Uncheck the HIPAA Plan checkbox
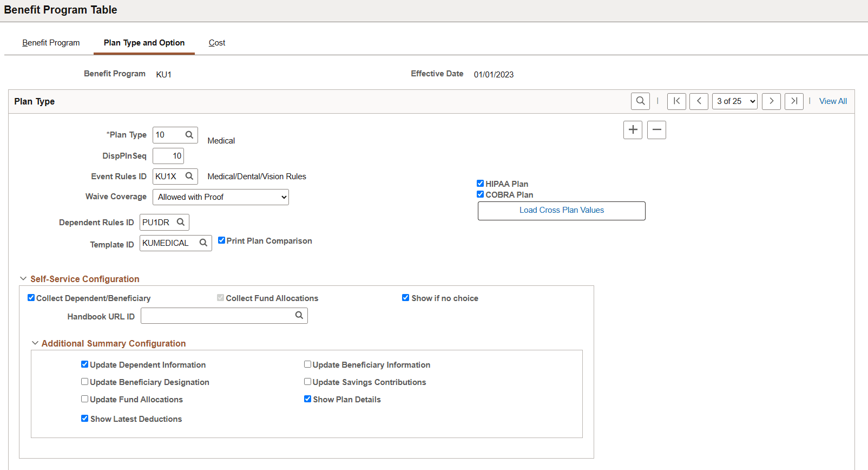 pos(480,184)
